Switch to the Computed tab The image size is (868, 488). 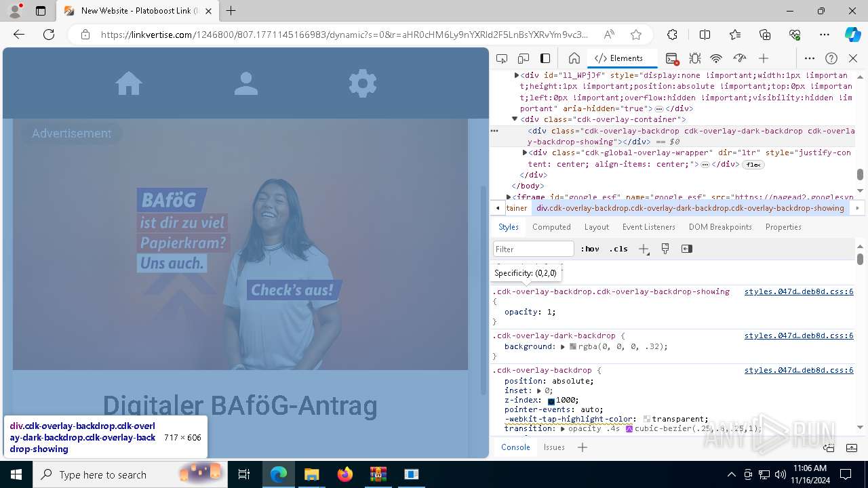click(551, 227)
